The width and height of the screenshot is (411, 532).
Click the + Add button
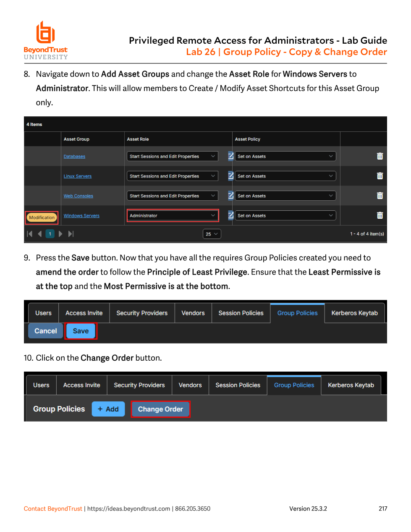coord(108,409)
